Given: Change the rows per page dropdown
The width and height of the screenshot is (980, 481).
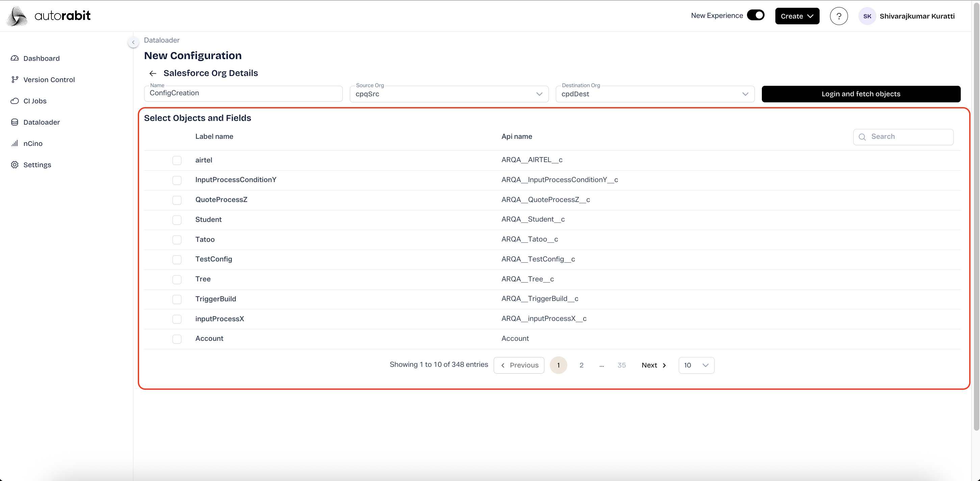Looking at the screenshot, I should (696, 365).
